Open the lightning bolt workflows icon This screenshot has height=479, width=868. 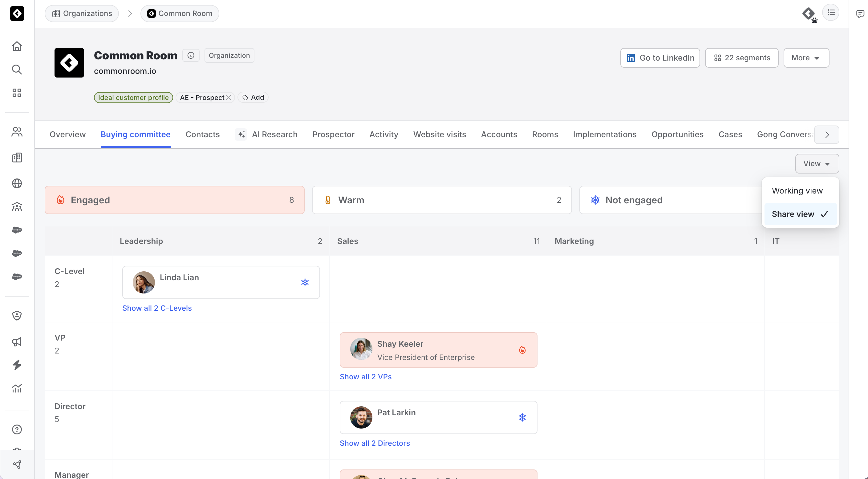[x=17, y=365]
